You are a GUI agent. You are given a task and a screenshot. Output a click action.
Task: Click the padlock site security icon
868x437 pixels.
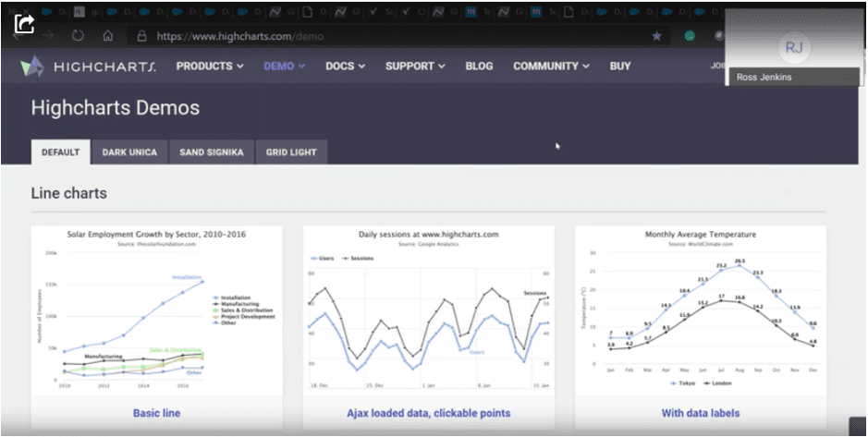pyautogui.click(x=141, y=36)
